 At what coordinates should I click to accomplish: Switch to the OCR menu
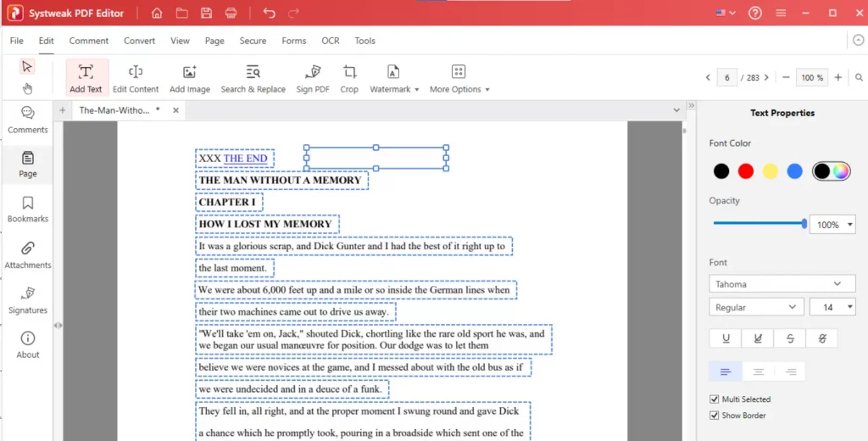330,41
